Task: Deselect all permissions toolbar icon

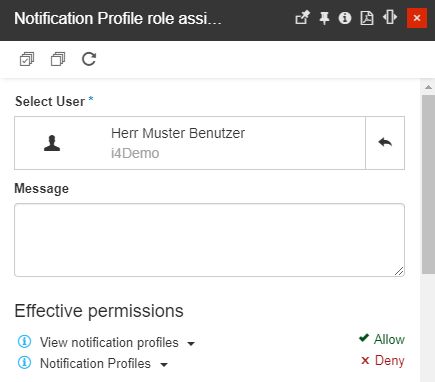Action: tap(58, 59)
